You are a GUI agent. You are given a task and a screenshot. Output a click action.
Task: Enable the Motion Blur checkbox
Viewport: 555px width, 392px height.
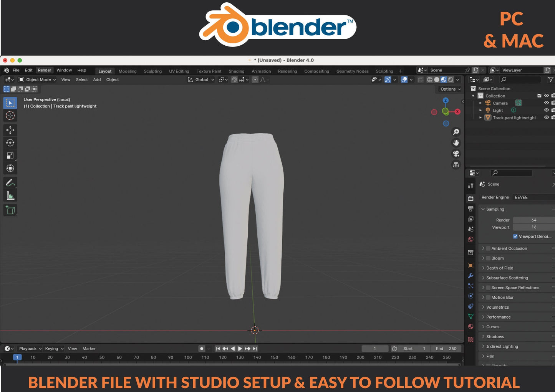click(x=489, y=298)
